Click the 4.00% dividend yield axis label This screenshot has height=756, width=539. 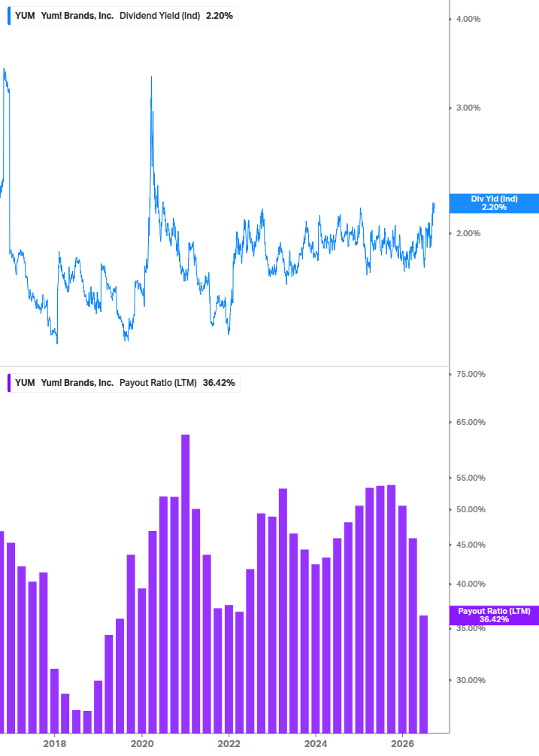coord(468,19)
